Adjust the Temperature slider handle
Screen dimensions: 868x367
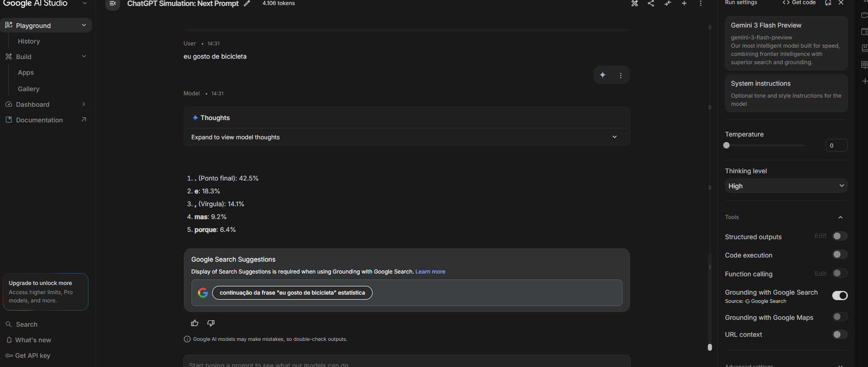[x=726, y=145]
